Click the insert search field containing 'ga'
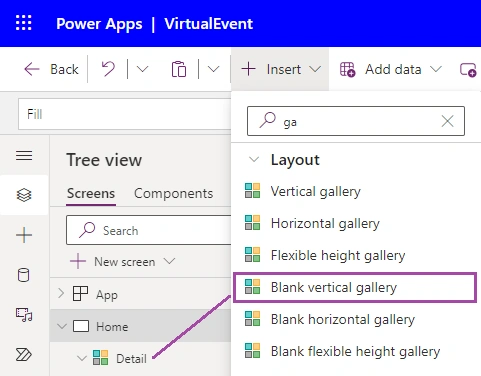Screen dimensions: 481x376 (356, 121)
